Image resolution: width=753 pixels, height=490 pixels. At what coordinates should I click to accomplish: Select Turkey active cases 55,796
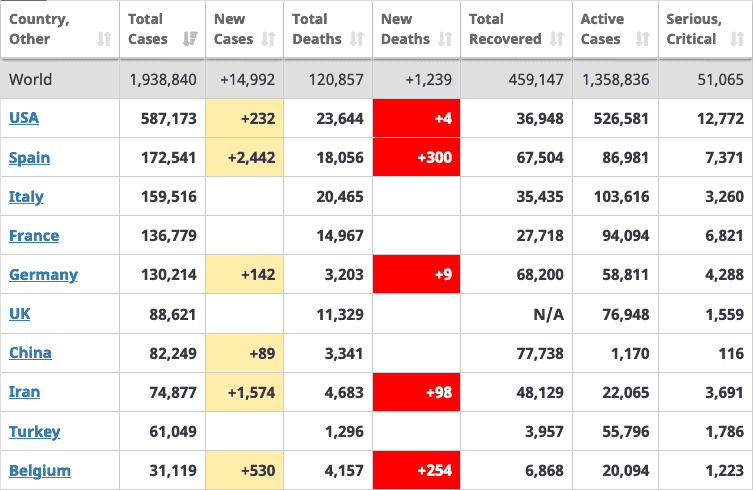[626, 431]
